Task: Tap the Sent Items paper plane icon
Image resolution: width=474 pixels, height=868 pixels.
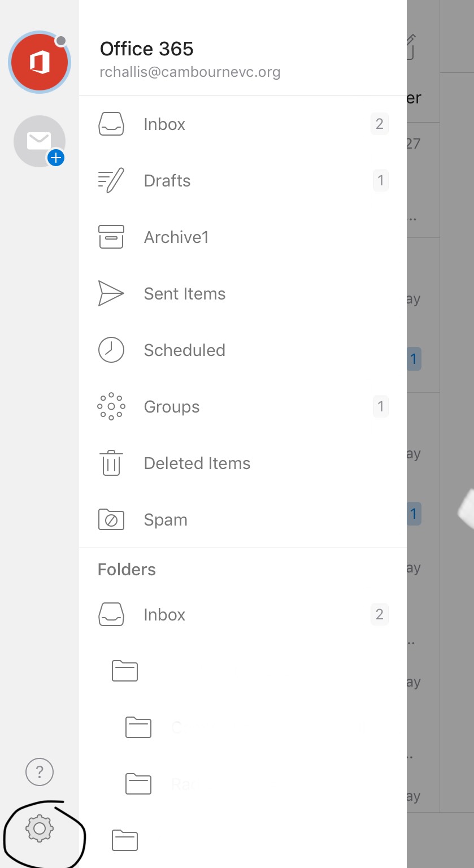Action: pyautogui.click(x=111, y=294)
